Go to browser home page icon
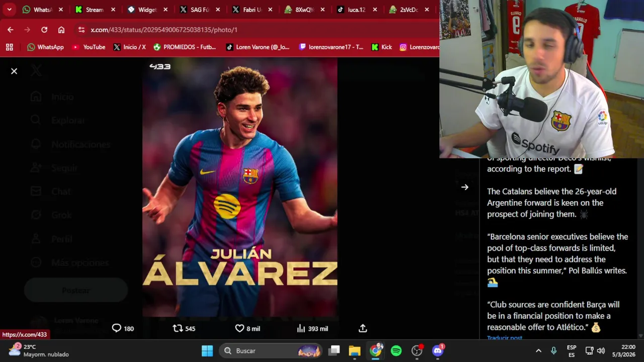Viewport: 644px width, 362px height. 61,30
